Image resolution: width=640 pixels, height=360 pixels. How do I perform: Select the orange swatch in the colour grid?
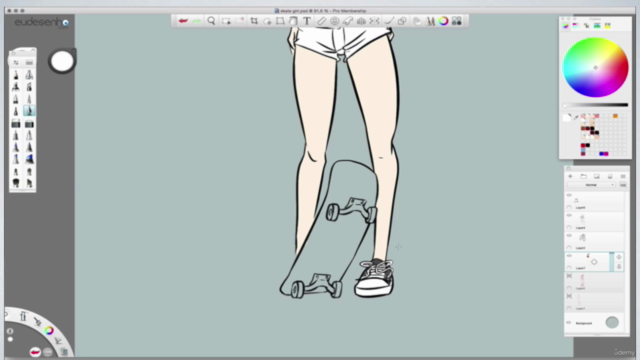[x=615, y=116]
